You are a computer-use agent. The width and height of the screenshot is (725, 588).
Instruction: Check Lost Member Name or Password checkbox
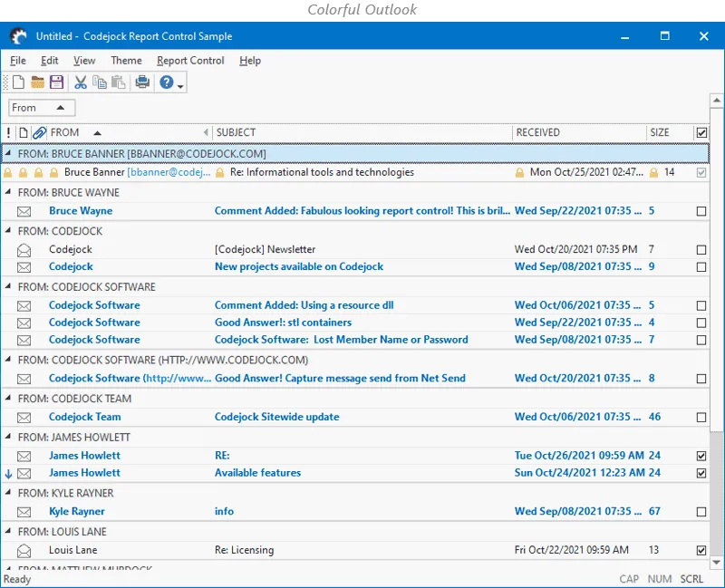[x=701, y=341]
